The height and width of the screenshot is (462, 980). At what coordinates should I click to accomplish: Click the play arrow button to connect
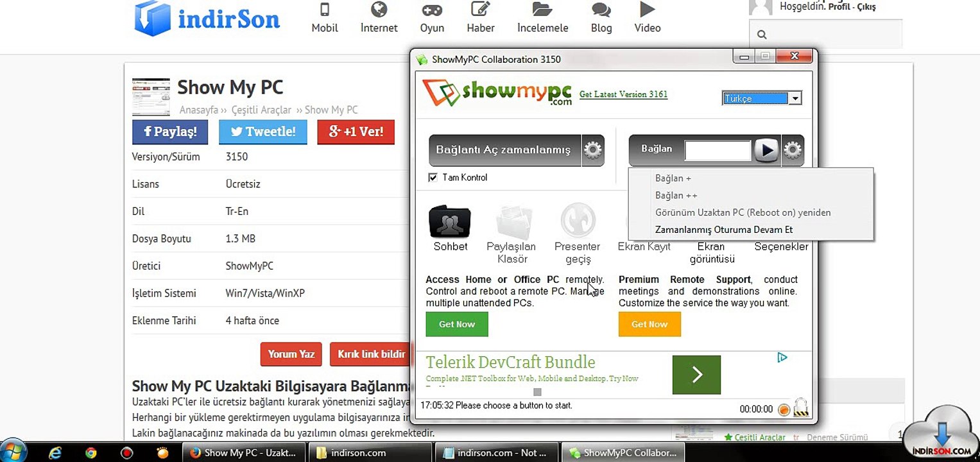[766, 150]
